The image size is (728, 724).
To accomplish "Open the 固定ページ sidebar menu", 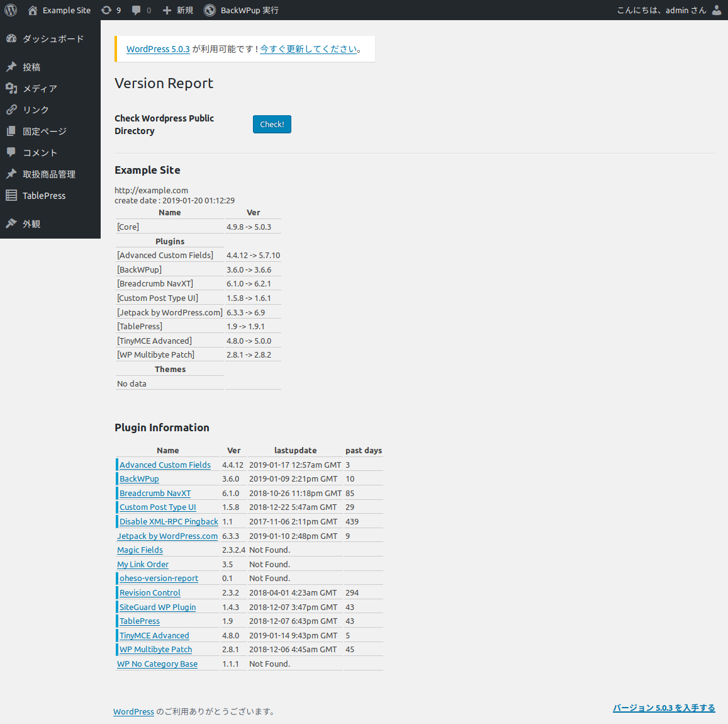I will pos(50,131).
